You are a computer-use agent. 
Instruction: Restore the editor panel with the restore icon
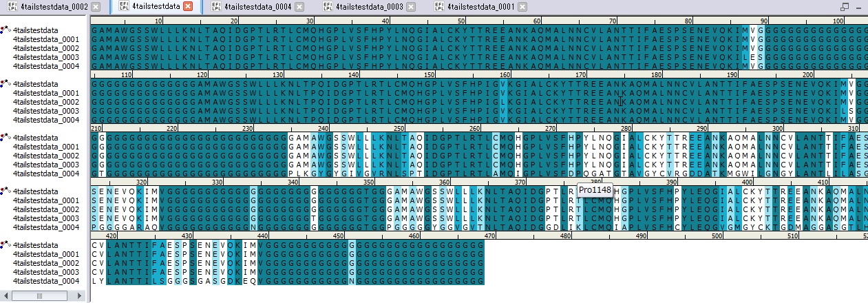(845, 7)
